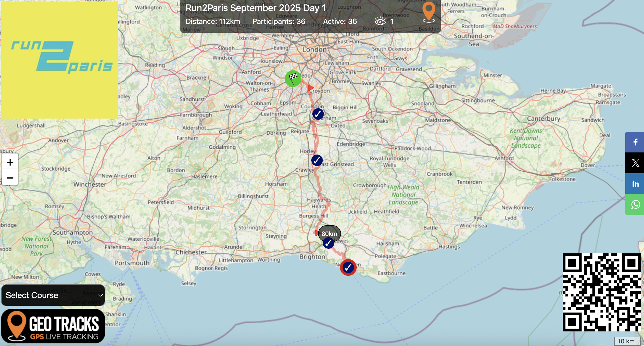This screenshot has height=346, width=644.
Task: Click the checkpoint marker near Lewes
Action: tap(329, 243)
